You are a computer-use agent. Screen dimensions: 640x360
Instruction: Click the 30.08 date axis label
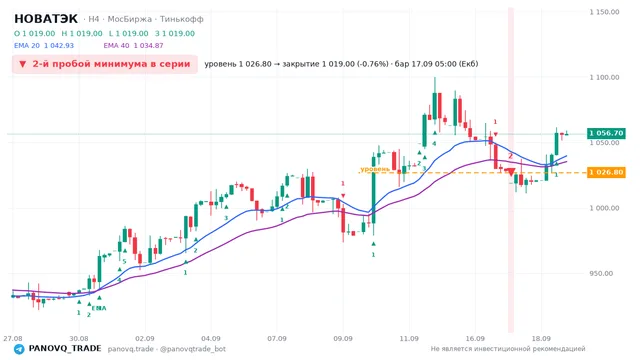[x=79, y=339]
